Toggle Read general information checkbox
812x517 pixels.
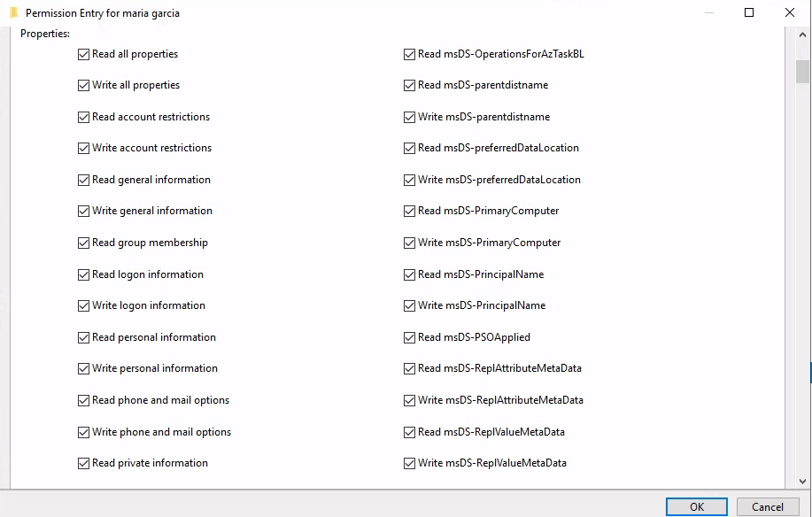click(83, 180)
